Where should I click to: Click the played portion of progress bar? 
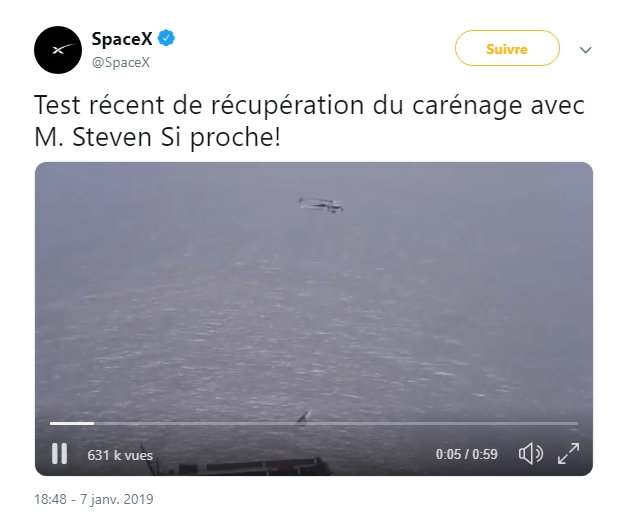pos(72,423)
